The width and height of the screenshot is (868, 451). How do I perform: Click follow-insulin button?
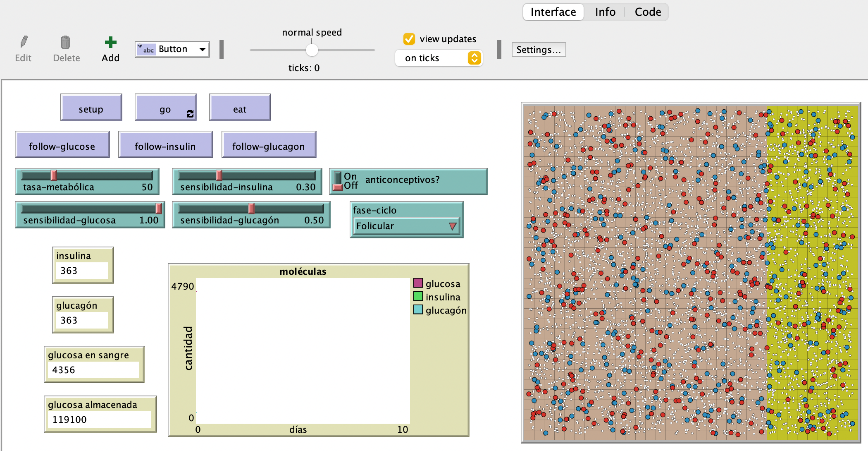165,145
